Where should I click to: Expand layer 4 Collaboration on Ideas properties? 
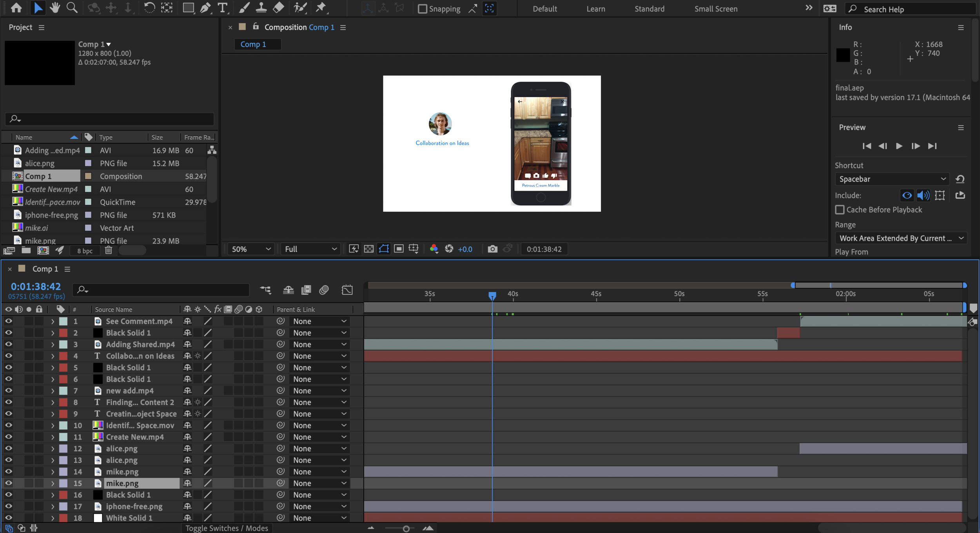click(x=53, y=356)
